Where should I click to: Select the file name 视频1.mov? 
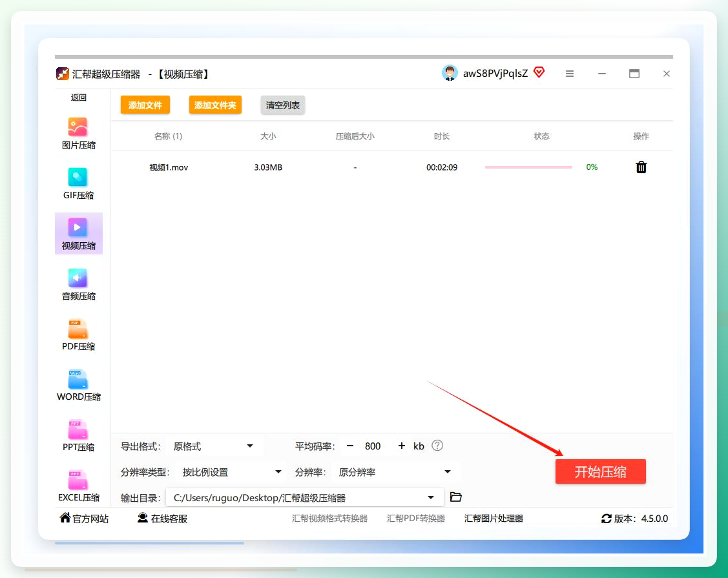(169, 168)
